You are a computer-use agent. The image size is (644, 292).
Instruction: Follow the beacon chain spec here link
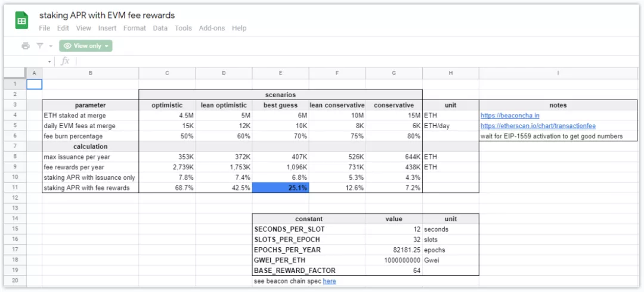[329, 281]
